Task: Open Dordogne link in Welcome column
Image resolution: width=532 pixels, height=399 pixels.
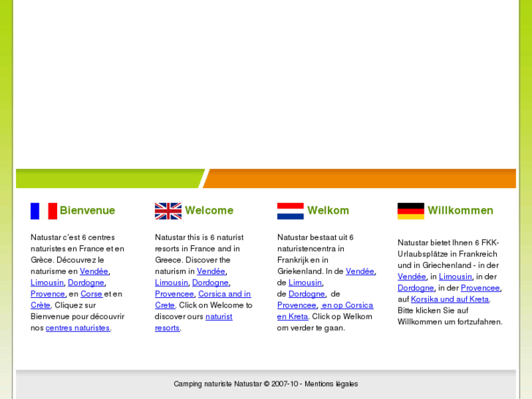Action: [x=211, y=283]
